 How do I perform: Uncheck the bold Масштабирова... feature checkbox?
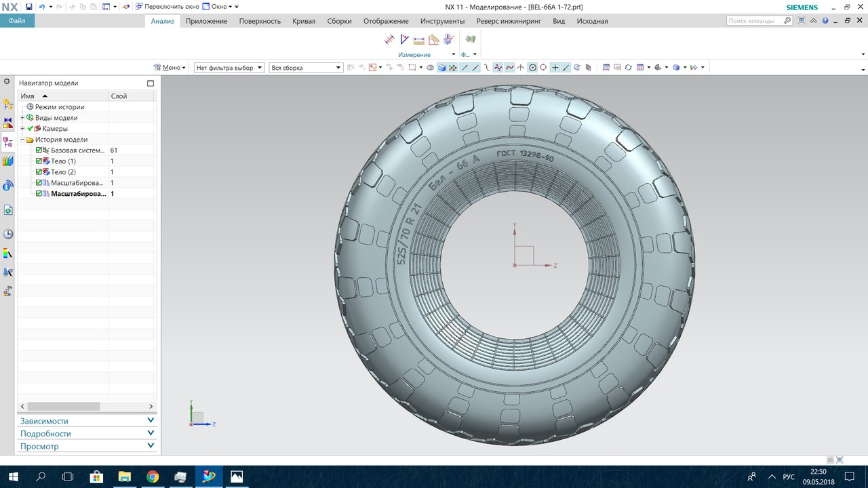pyautogui.click(x=39, y=194)
